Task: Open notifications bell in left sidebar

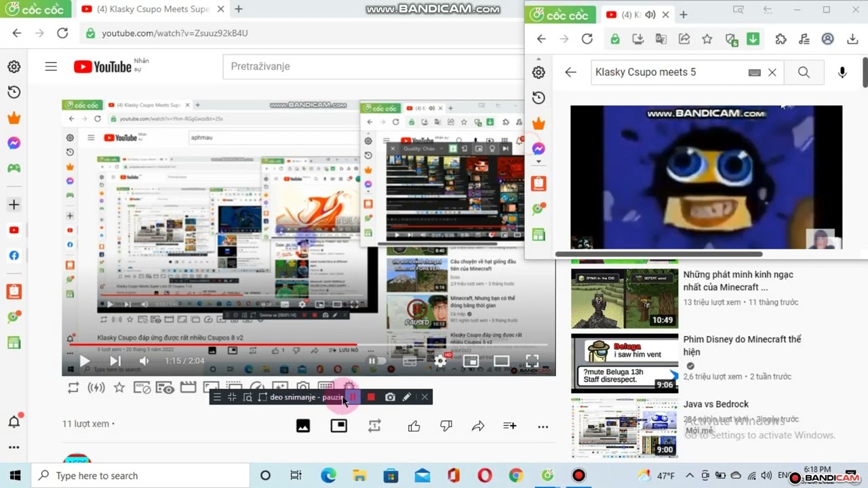Action: pyautogui.click(x=14, y=422)
